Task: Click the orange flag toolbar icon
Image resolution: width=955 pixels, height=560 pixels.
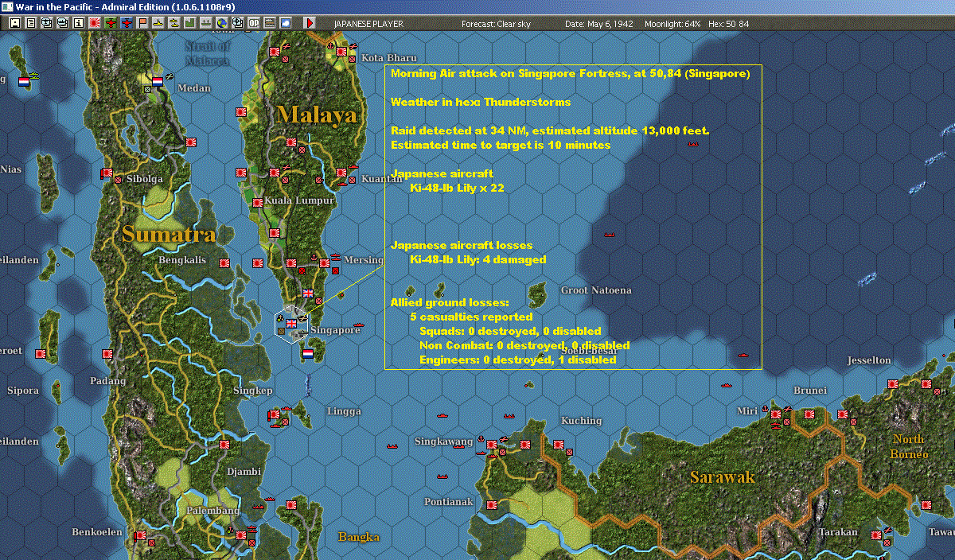Action: [x=143, y=23]
